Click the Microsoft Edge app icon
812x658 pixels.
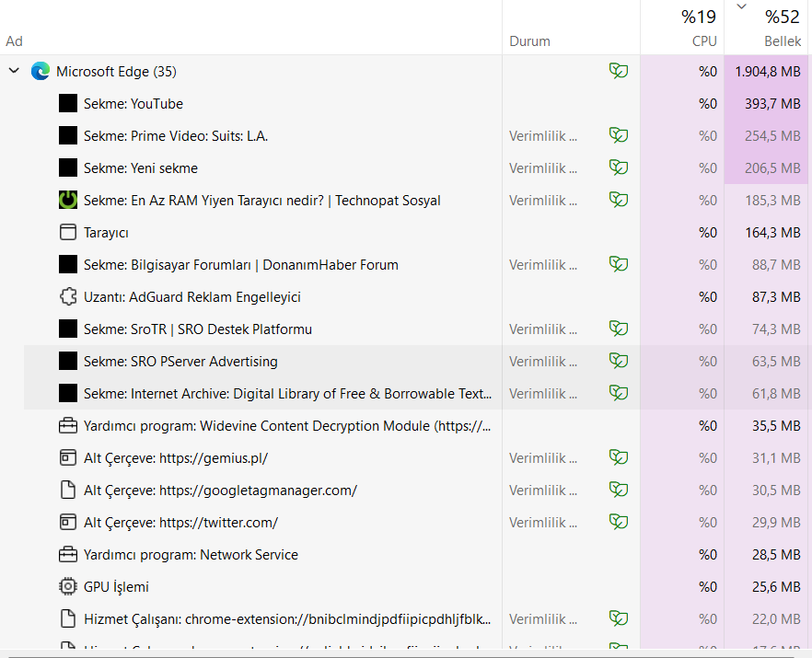[40, 72]
